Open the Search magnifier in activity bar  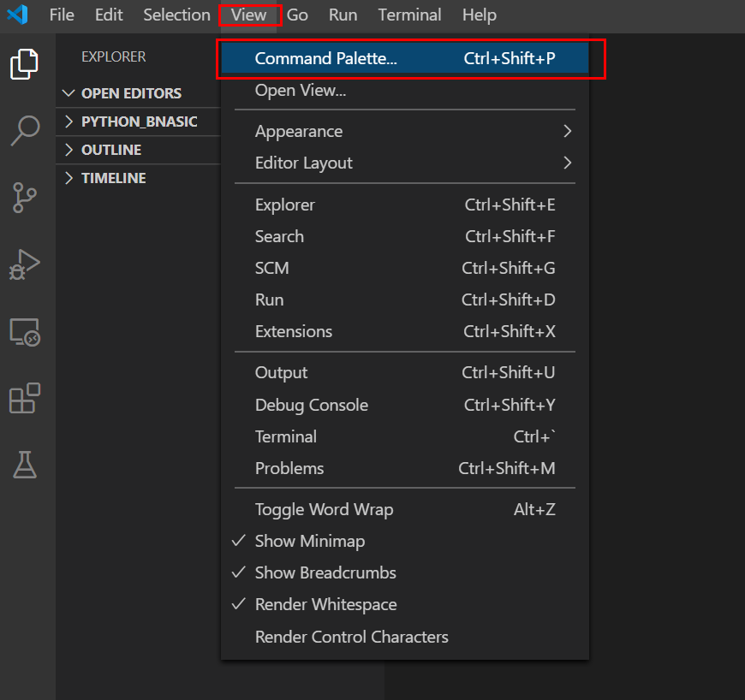(x=25, y=130)
